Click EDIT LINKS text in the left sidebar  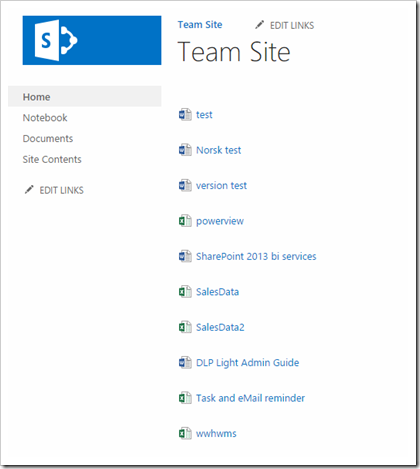pos(62,190)
